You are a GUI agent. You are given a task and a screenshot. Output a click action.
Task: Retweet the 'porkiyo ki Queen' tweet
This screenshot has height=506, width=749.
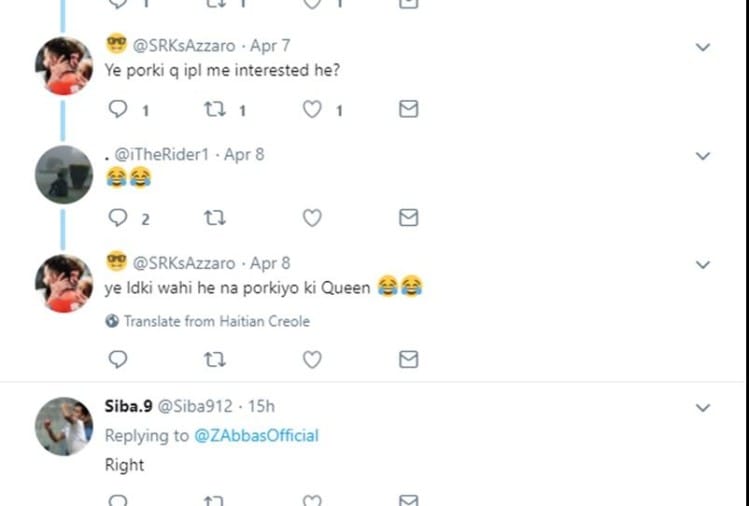click(215, 359)
